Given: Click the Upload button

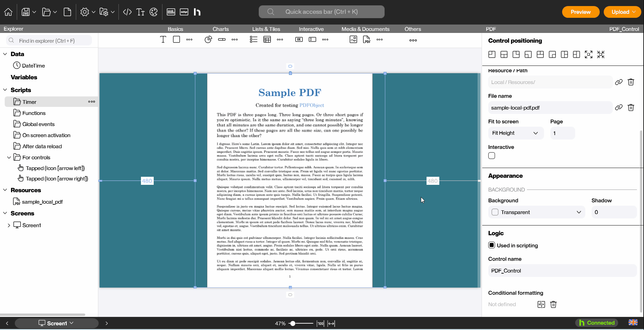Looking at the screenshot, I should click(622, 12).
